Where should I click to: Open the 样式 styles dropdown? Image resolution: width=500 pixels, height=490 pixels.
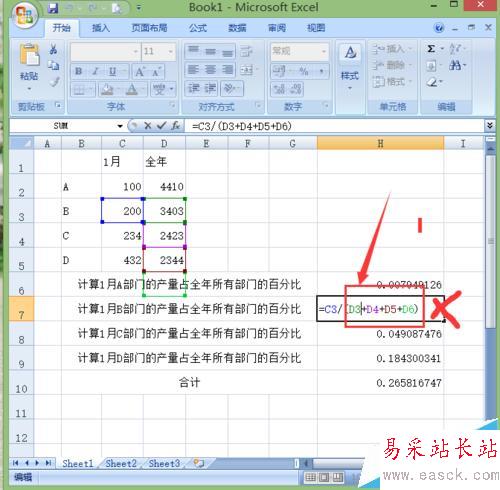coord(350,88)
